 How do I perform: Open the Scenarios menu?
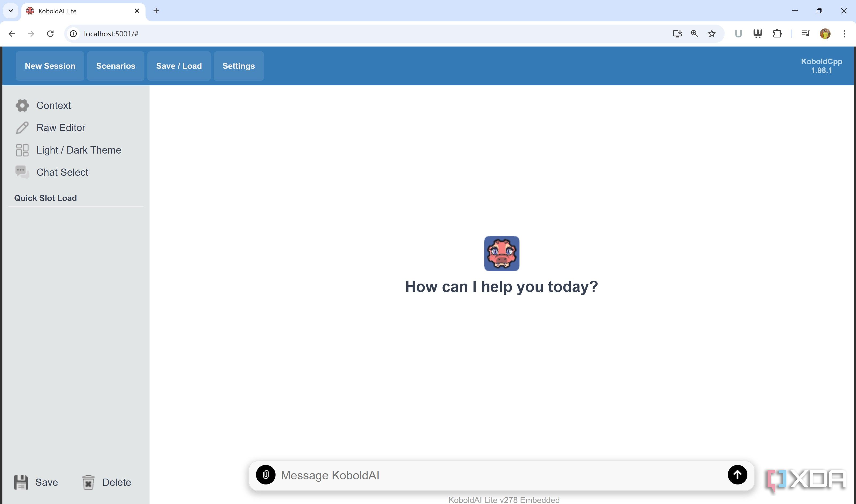click(x=116, y=66)
